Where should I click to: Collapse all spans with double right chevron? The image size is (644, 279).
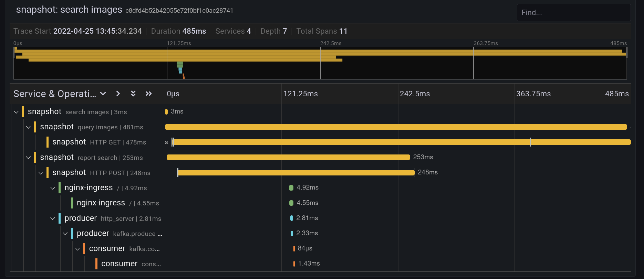(149, 94)
